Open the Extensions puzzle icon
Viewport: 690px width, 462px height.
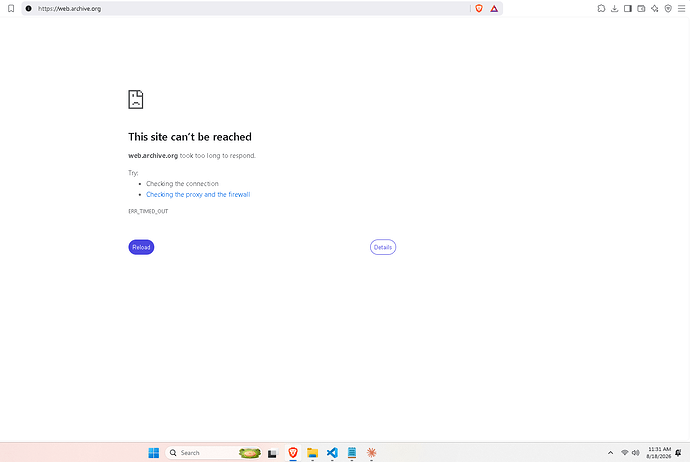pyautogui.click(x=601, y=8)
